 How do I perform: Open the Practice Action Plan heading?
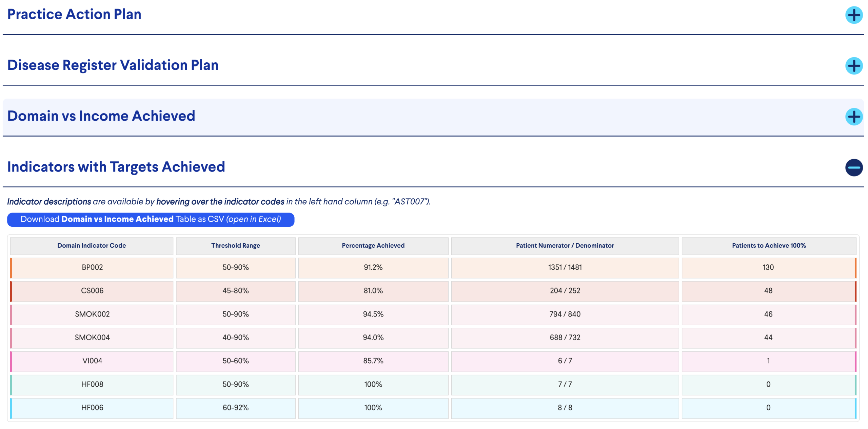pyautogui.click(x=74, y=15)
